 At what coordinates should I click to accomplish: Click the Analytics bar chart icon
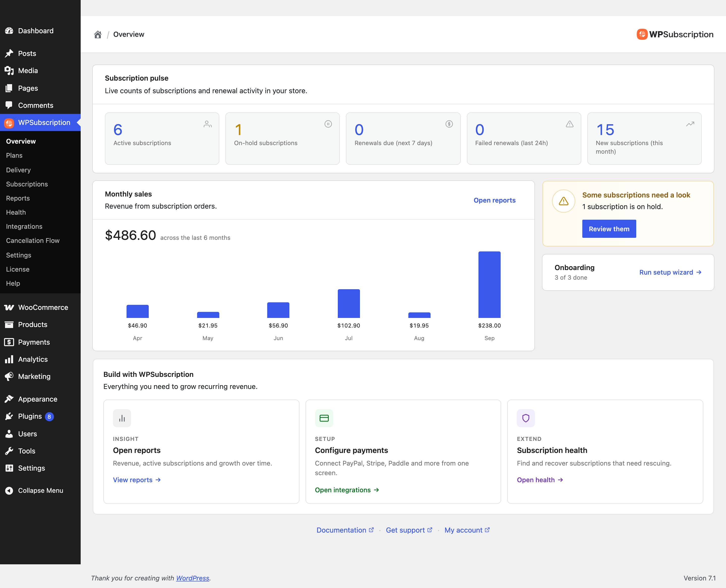(9, 359)
